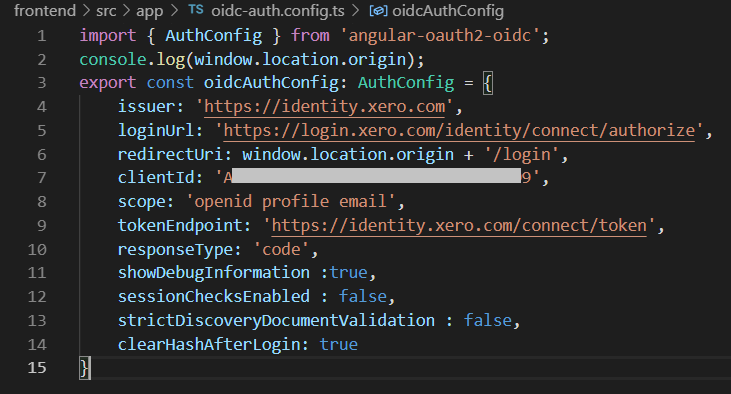Click line number 1 in the gutter
The image size is (731, 394).
[41, 35]
